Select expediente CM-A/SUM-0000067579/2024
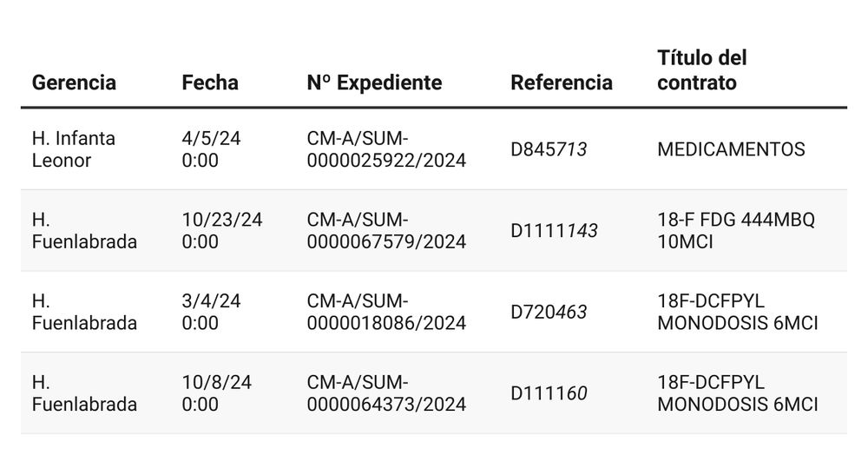The width and height of the screenshot is (868, 455). [386, 230]
